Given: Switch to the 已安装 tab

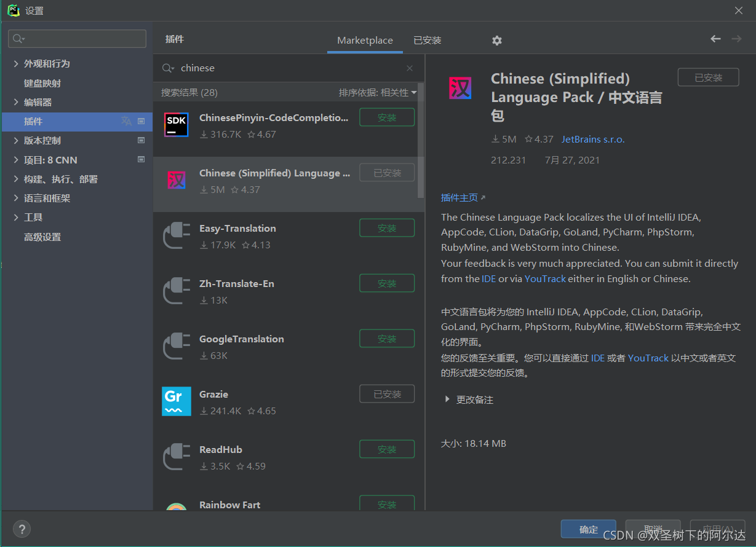Looking at the screenshot, I should (x=428, y=41).
